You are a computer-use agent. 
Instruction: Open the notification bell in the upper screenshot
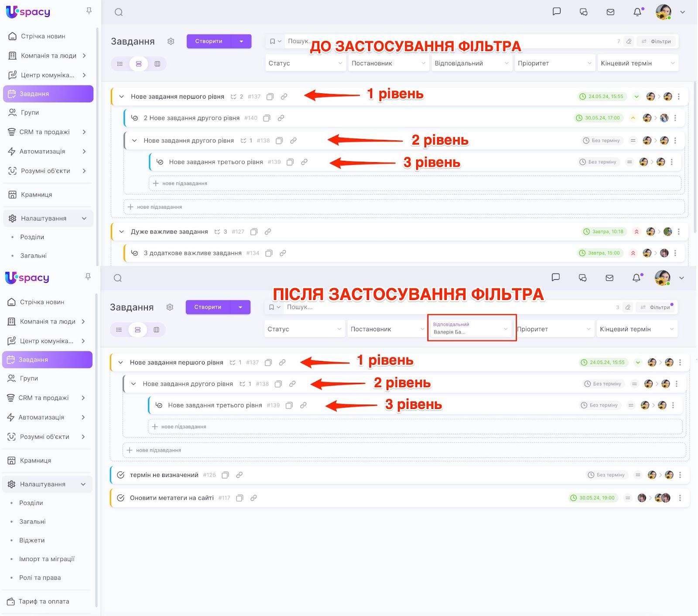click(x=638, y=12)
